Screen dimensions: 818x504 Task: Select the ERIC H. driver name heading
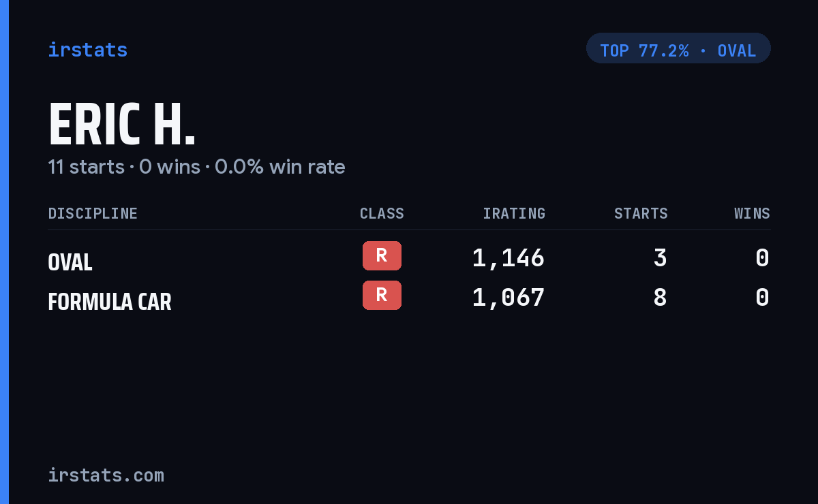coord(122,125)
